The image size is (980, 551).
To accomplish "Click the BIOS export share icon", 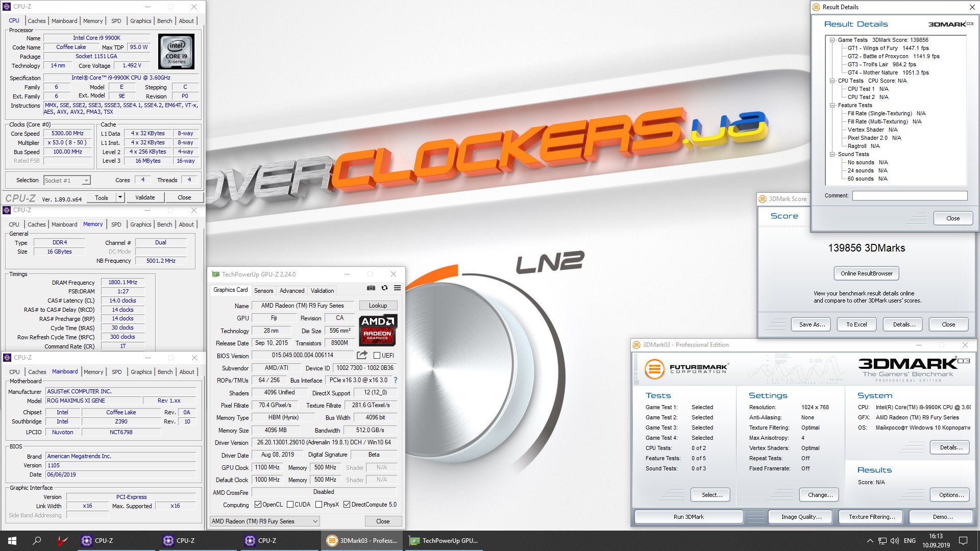I will 362,355.
